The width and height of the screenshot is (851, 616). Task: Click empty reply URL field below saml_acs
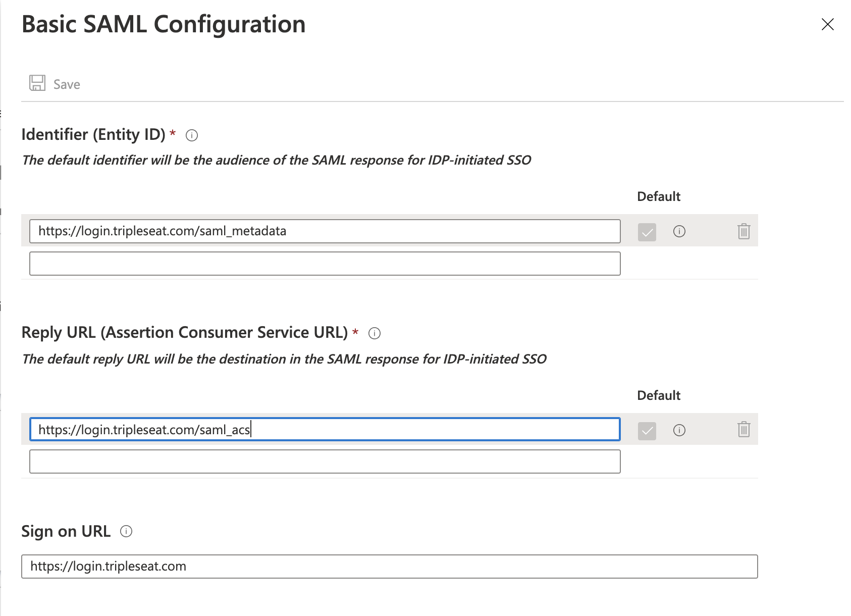(325, 461)
